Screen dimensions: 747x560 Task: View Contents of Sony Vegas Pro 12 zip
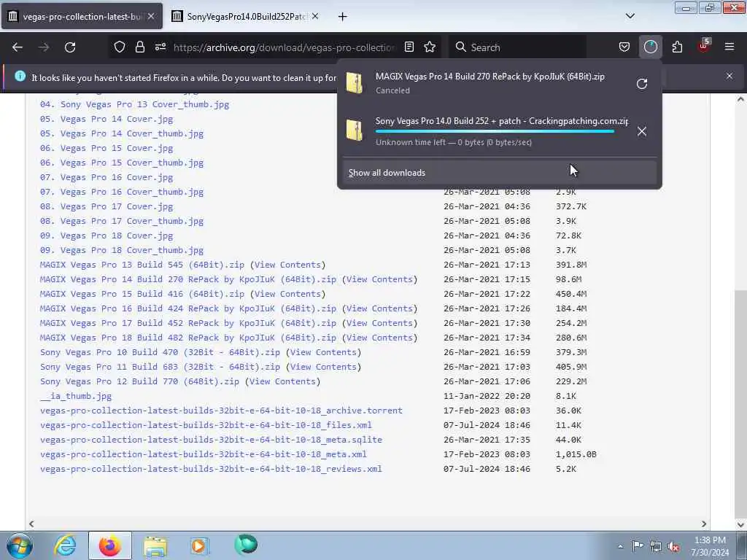282,381
